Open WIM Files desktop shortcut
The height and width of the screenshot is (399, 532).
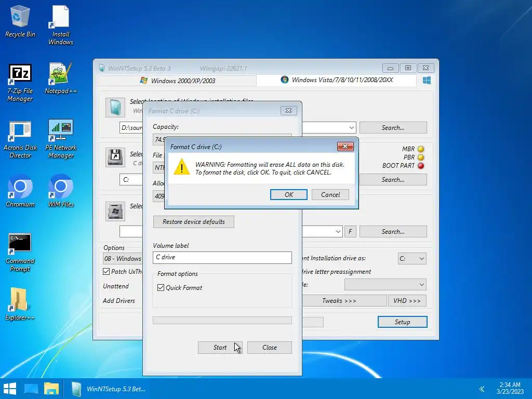point(60,191)
